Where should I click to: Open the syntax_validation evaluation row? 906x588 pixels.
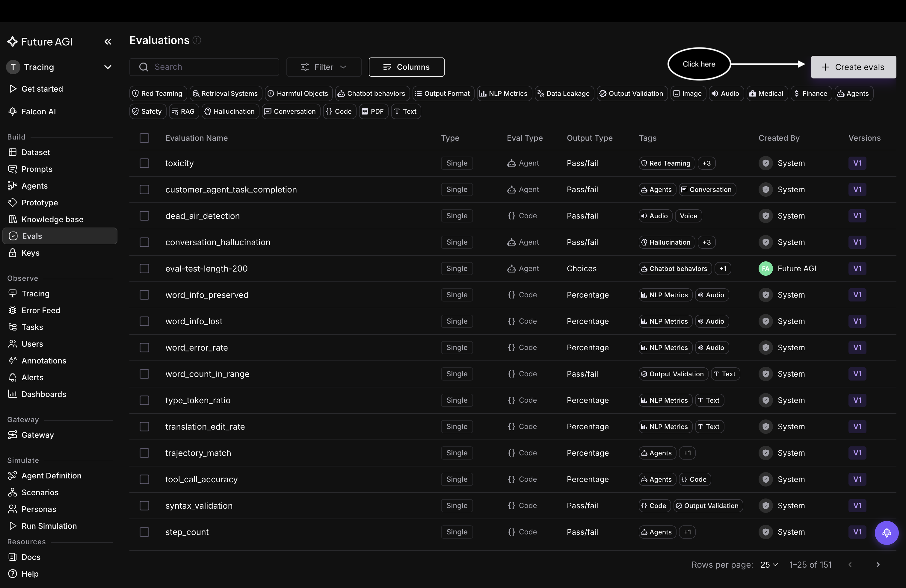pyautogui.click(x=512, y=506)
